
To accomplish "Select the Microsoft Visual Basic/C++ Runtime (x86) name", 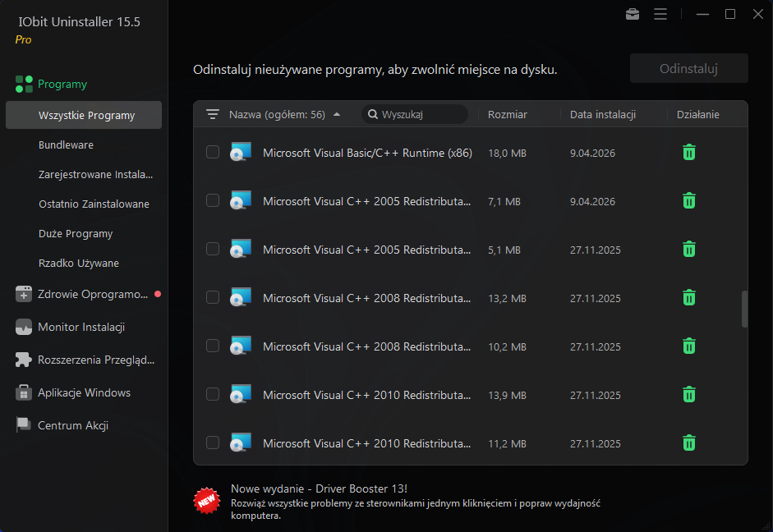I will pos(367,153).
